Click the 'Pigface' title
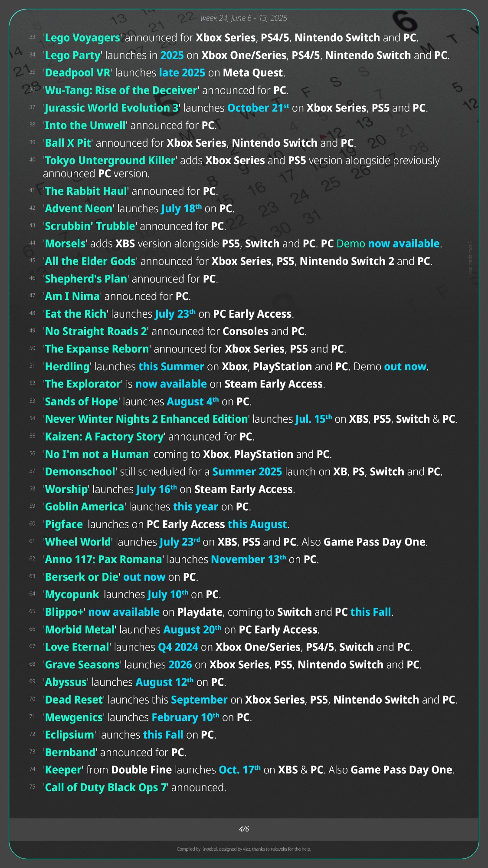Viewport: 488px width, 868px height. (x=64, y=525)
